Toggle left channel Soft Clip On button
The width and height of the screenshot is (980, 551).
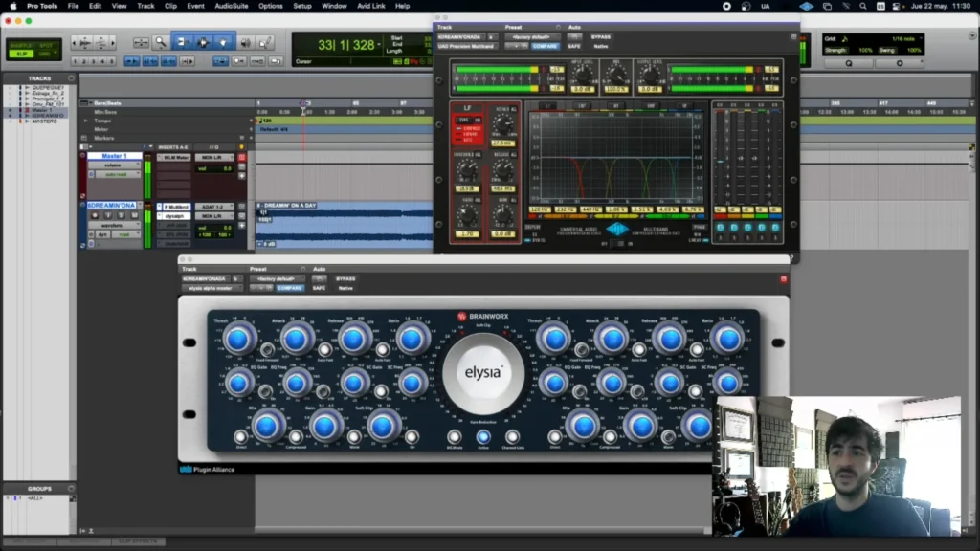(x=412, y=436)
